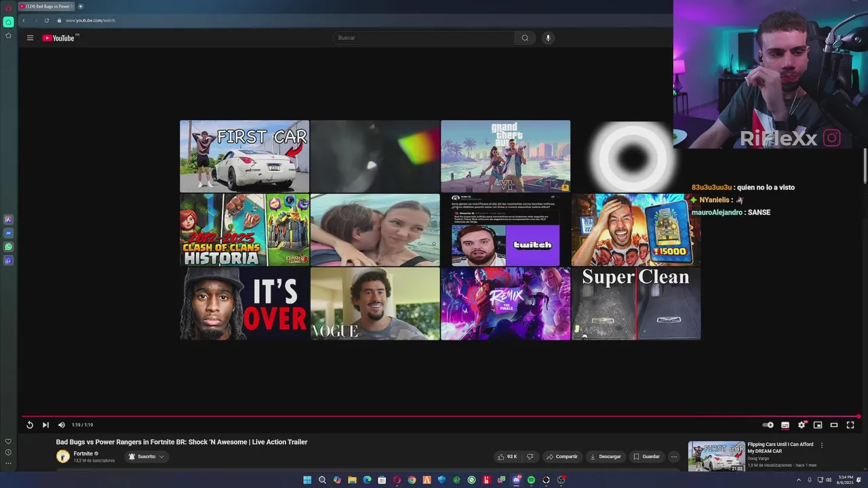This screenshot has height=488, width=868.
Task: Open Suscrito notification dropdown
Action: (x=146, y=457)
